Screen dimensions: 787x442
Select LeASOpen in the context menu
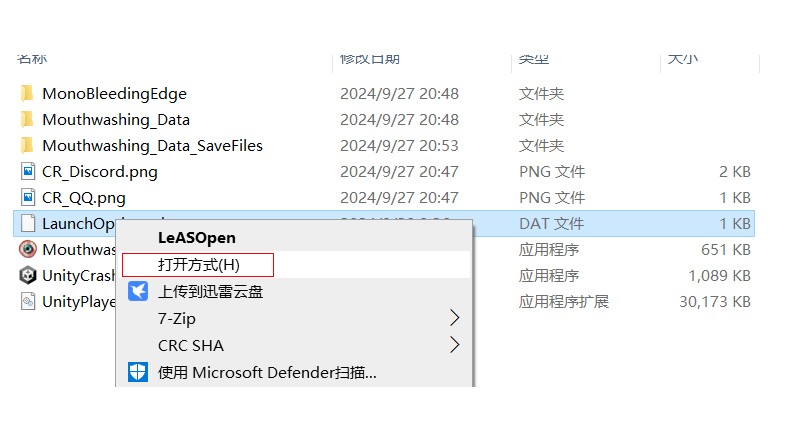click(x=197, y=238)
